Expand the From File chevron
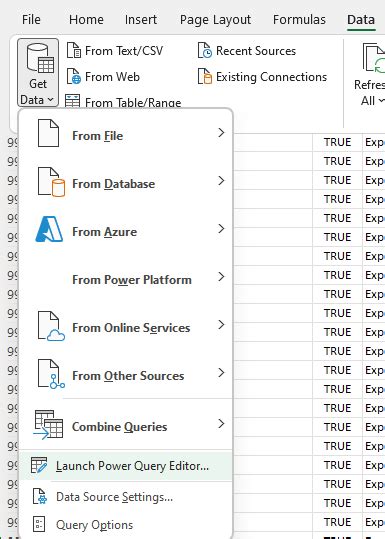Image resolution: width=385 pixels, height=539 pixels. pos(221,133)
